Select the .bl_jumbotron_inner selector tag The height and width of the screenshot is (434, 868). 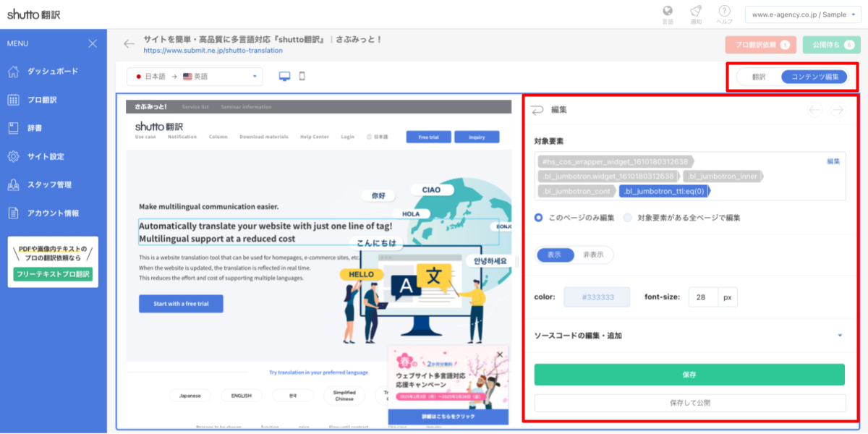(723, 176)
